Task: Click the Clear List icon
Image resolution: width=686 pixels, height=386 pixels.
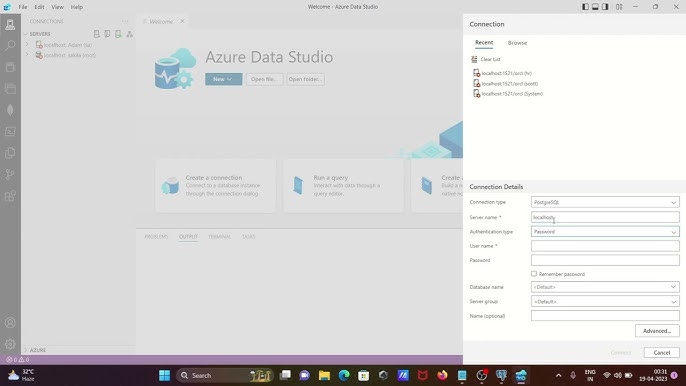Action: point(474,59)
